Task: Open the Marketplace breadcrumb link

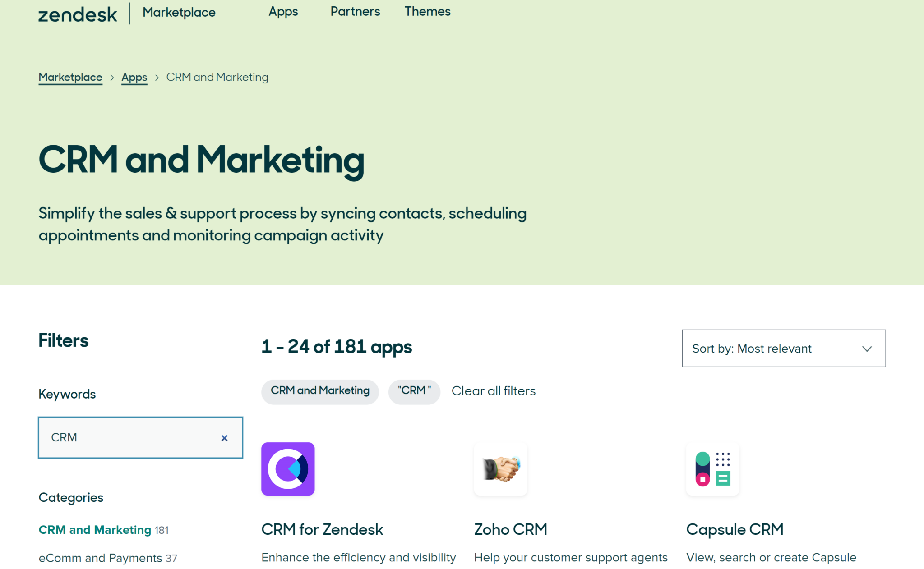Action: point(70,77)
